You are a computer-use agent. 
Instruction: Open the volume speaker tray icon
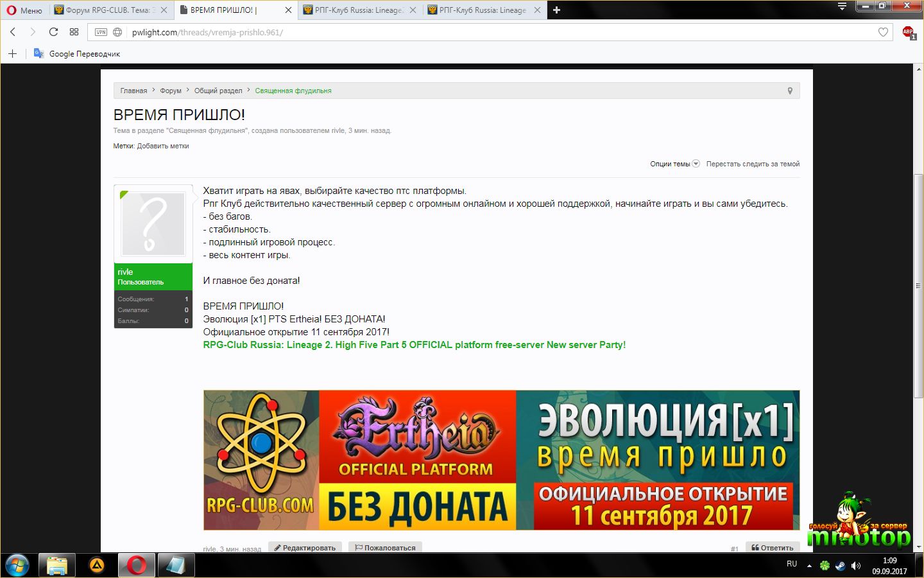point(855,566)
